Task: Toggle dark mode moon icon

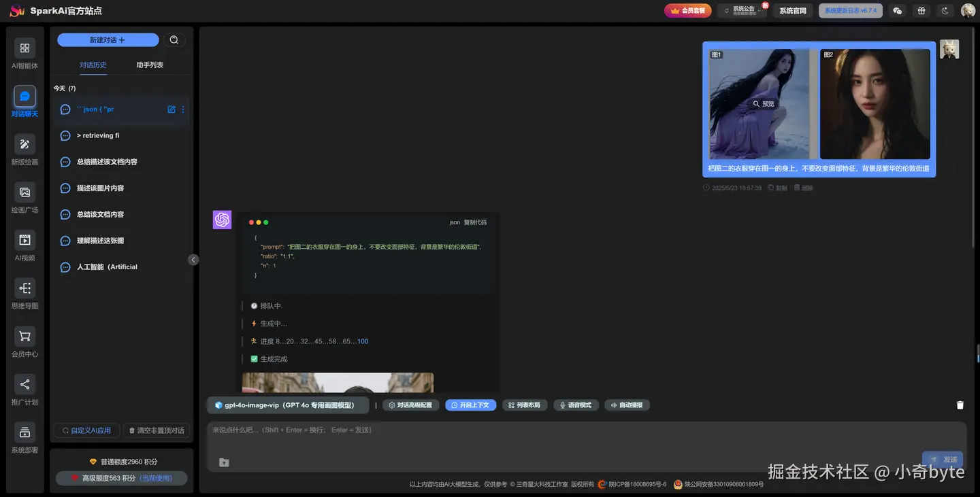Action: coord(945,11)
